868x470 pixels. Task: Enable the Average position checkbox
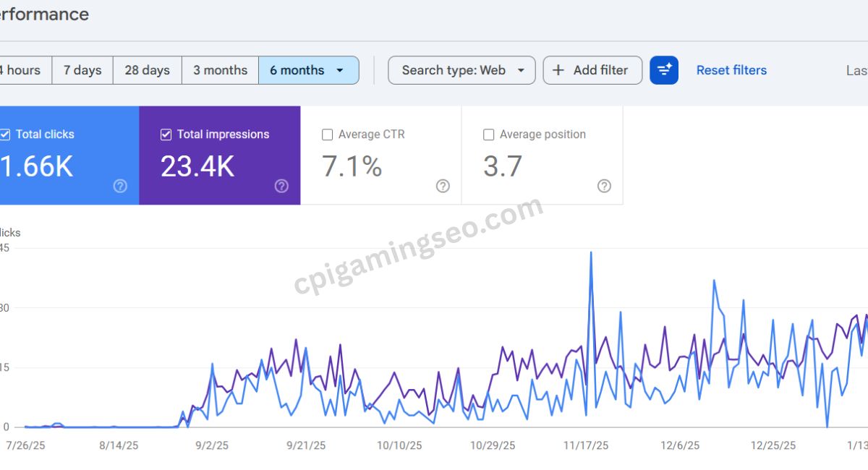[488, 134]
